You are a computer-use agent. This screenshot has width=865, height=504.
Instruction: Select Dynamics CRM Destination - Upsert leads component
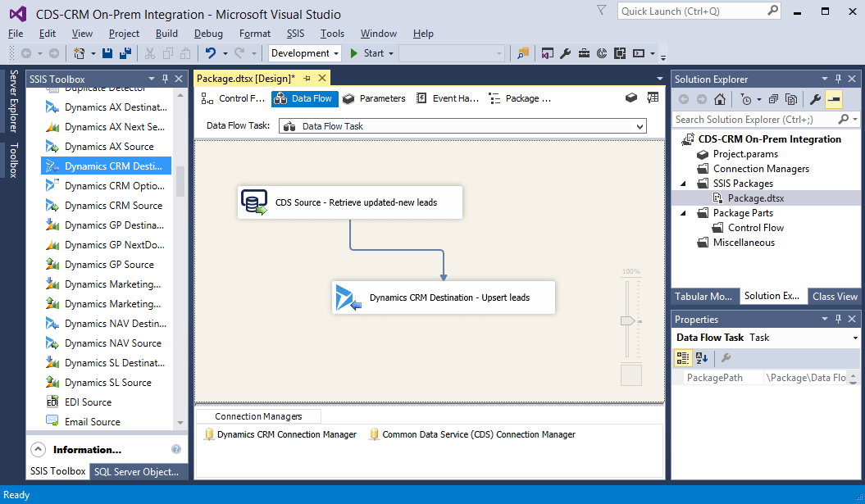[x=444, y=297]
